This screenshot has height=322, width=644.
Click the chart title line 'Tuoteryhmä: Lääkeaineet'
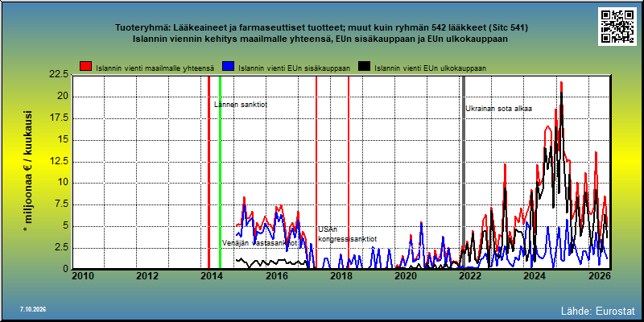pos(321,28)
